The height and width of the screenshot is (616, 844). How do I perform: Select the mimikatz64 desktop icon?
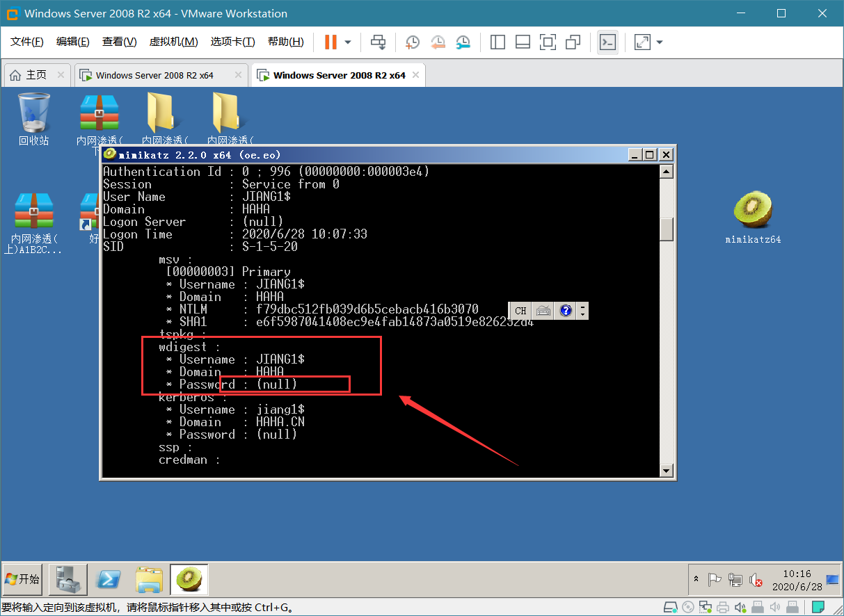click(x=753, y=218)
